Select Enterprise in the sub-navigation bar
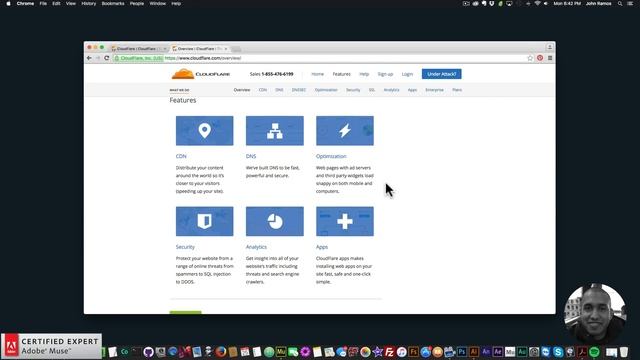 pyautogui.click(x=434, y=90)
